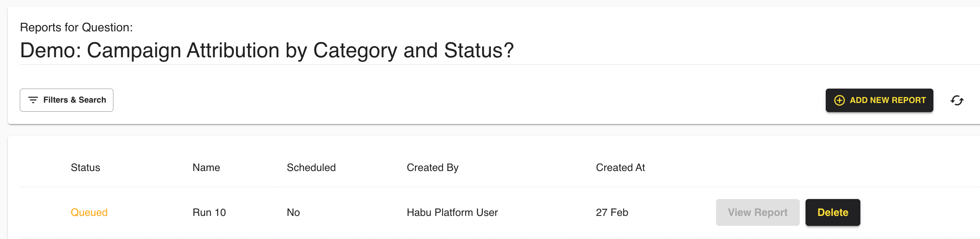980x239 pixels.
Task: Click the Habu Platform User cell
Action: coord(452,212)
